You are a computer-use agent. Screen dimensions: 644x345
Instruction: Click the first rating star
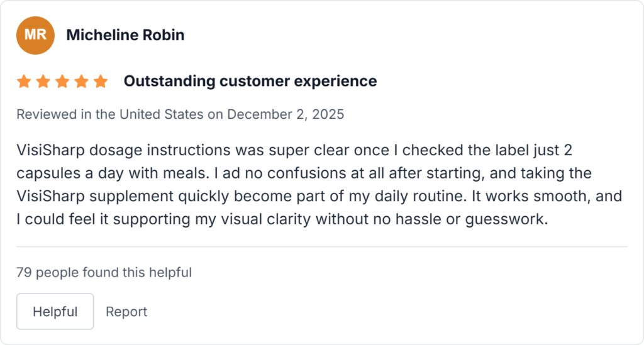(24, 82)
